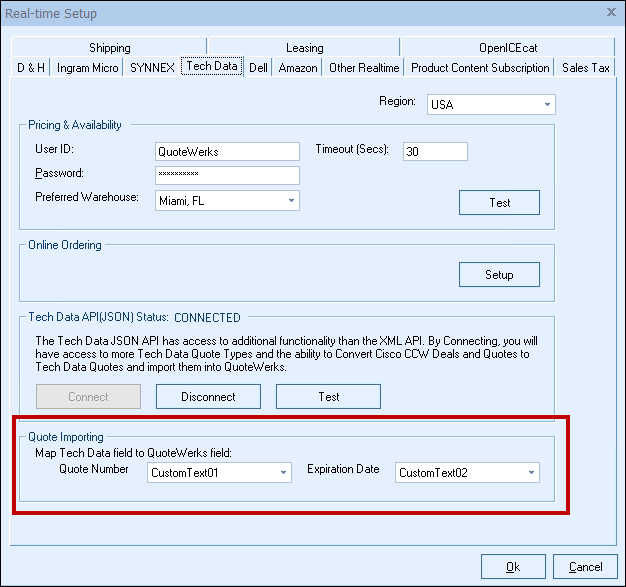Open the Quote Number mapping dropdown

click(x=219, y=472)
